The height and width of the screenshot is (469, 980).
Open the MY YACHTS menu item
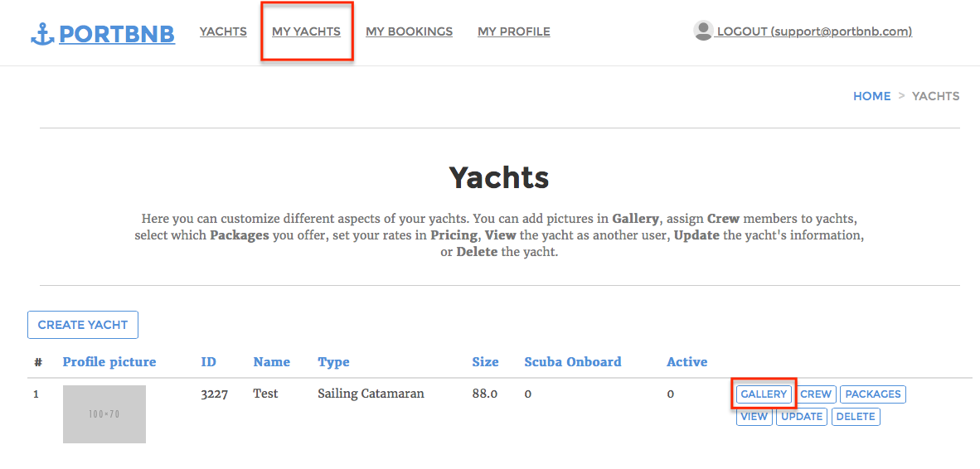(306, 31)
